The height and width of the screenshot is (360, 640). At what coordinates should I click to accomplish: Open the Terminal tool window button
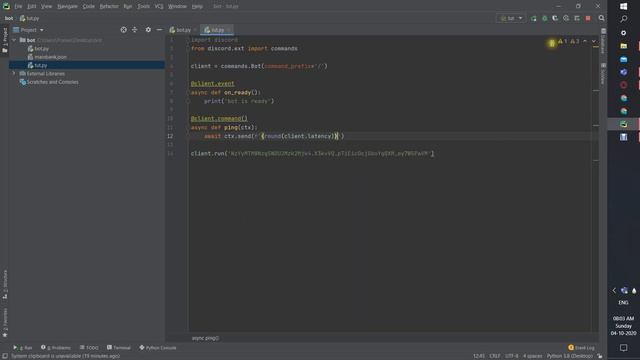click(119, 348)
